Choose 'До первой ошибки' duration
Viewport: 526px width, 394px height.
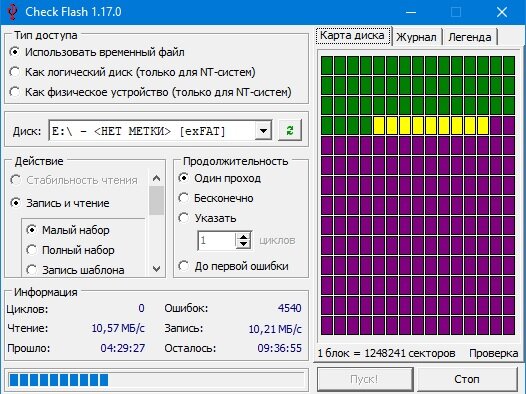pyautogui.click(x=233, y=266)
